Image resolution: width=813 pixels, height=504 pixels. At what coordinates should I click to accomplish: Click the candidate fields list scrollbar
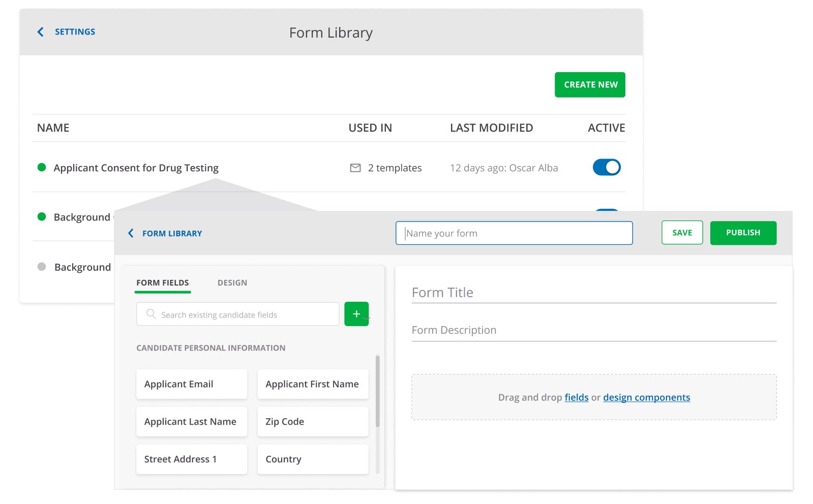377,391
